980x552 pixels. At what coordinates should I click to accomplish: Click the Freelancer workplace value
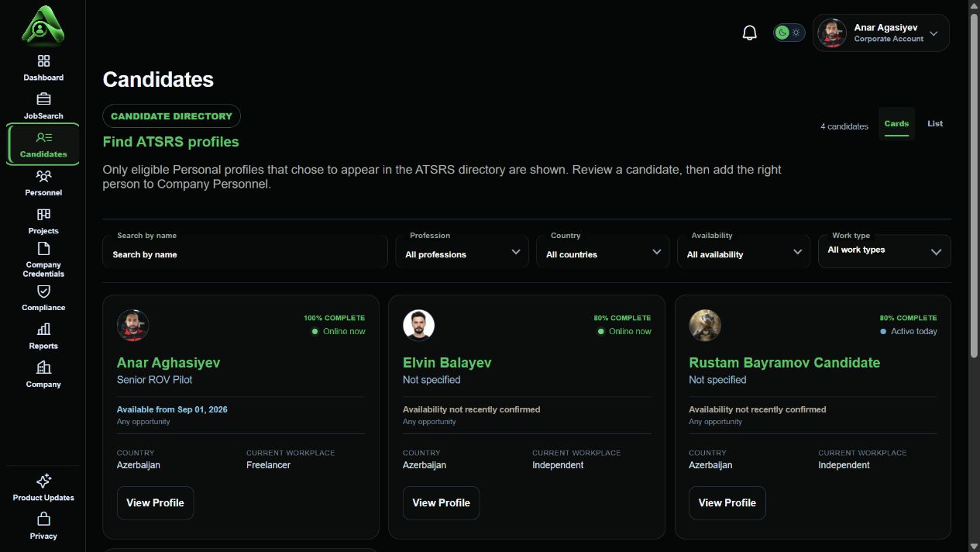[268, 465]
